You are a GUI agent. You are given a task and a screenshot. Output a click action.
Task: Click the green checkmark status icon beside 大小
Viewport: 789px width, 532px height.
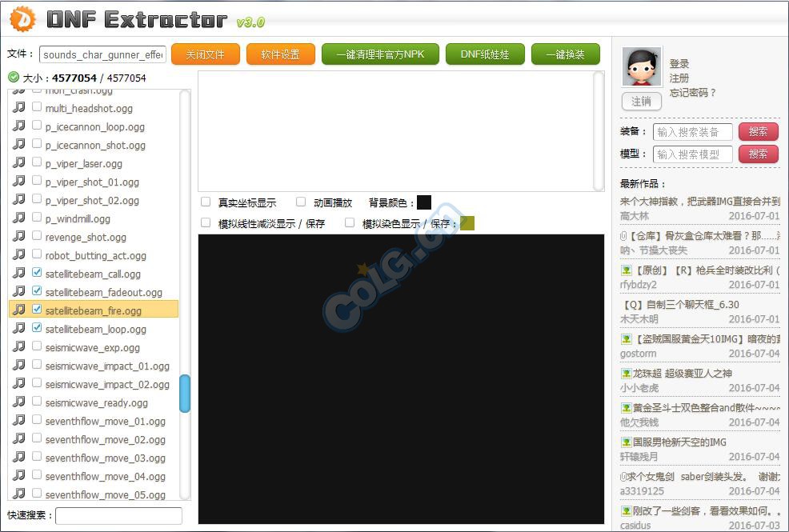click(x=14, y=78)
